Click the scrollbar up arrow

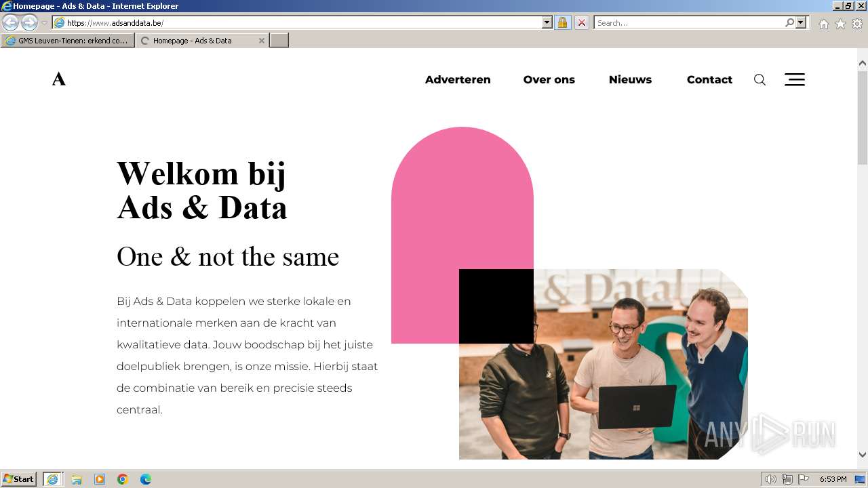863,63
